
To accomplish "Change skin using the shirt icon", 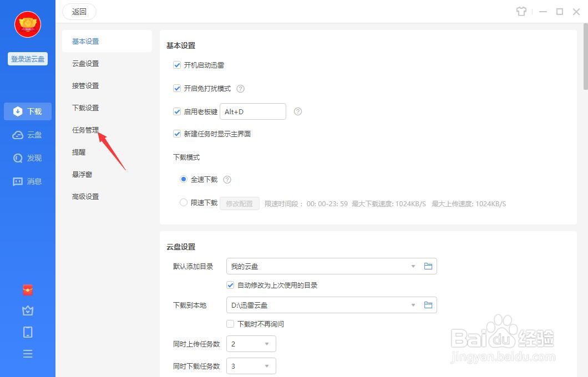I will (x=521, y=11).
